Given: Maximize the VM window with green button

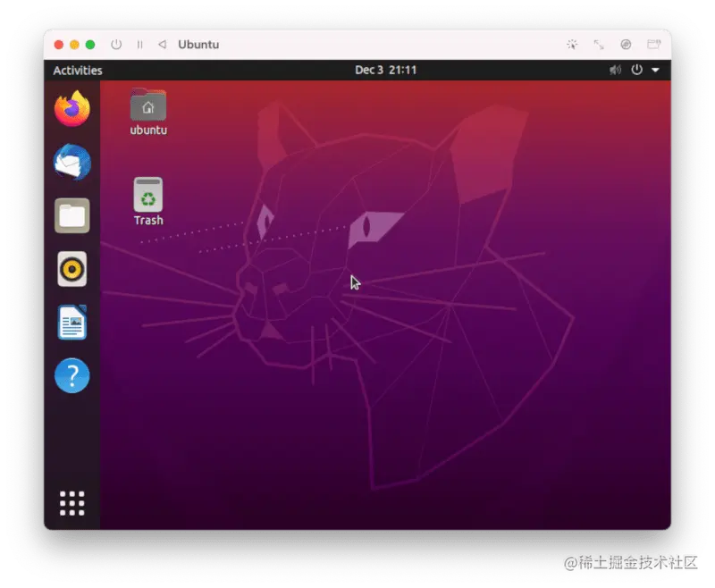Looking at the screenshot, I should coord(90,44).
